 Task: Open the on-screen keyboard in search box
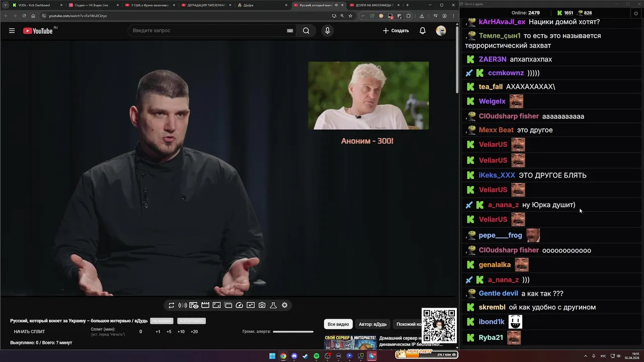[x=290, y=31]
